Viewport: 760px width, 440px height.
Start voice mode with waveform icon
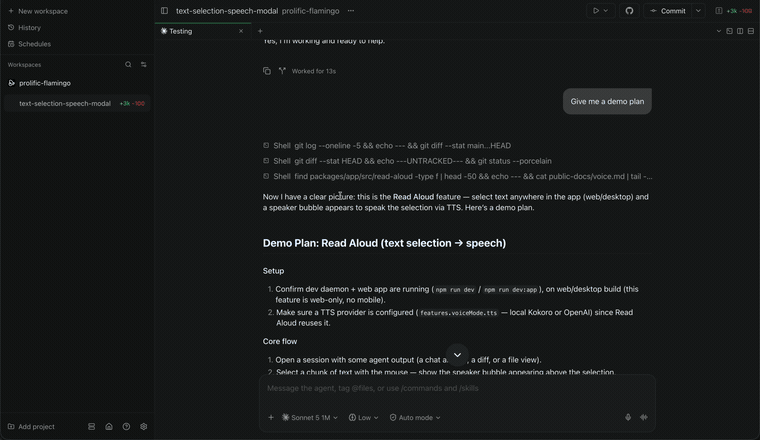pos(644,417)
